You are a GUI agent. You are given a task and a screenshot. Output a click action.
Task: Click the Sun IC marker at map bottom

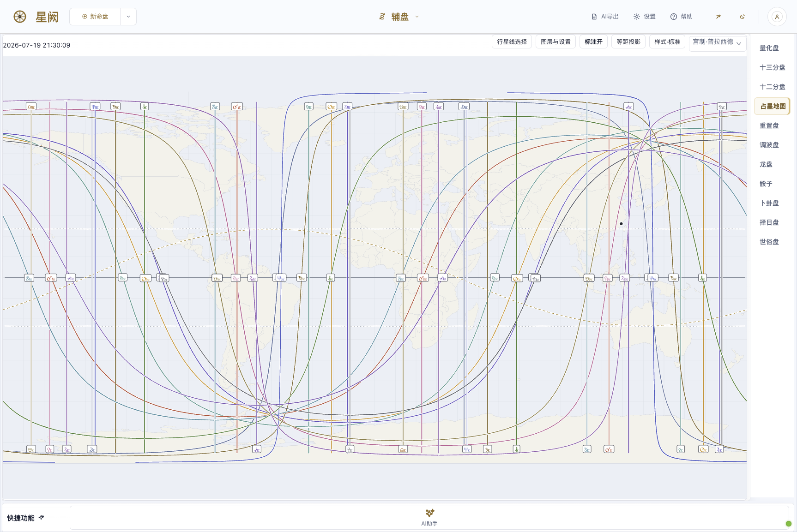(703, 449)
